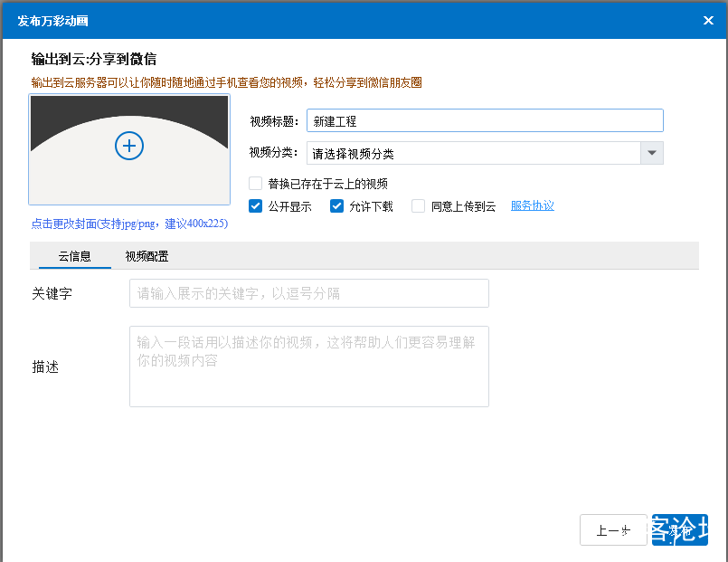Focus the 描述 text area
Viewport: 728px width, 562px height.
(309, 367)
